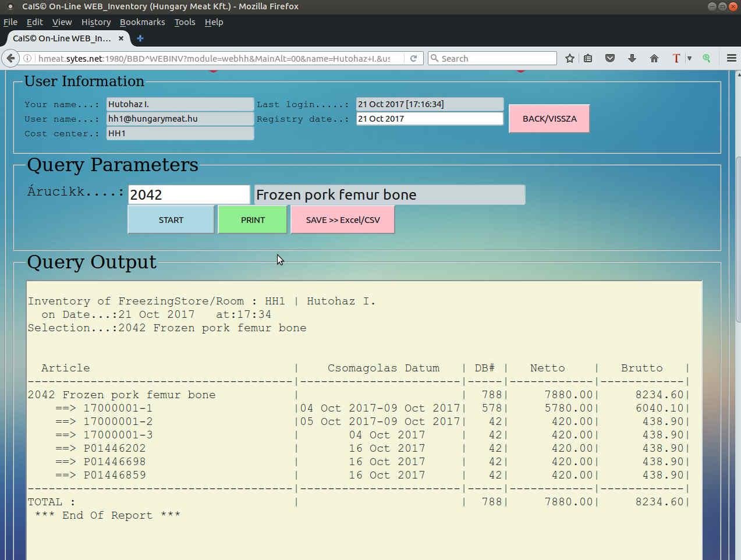741x560 pixels.
Task: Click BACK/VISSZA to return
Action: tap(548, 118)
